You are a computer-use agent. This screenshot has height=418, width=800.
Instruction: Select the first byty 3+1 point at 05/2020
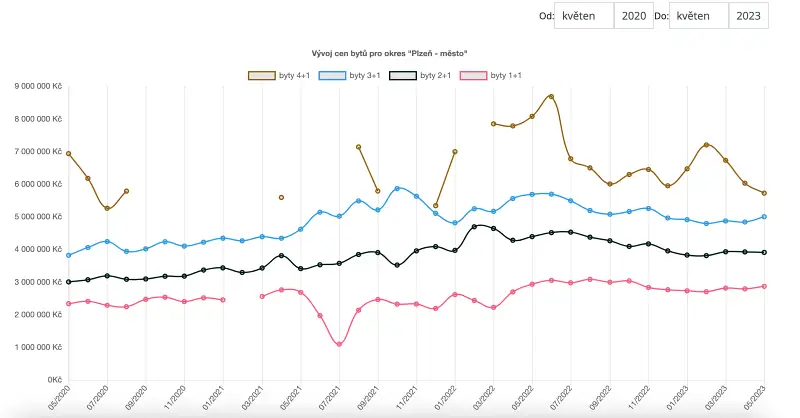point(68,256)
